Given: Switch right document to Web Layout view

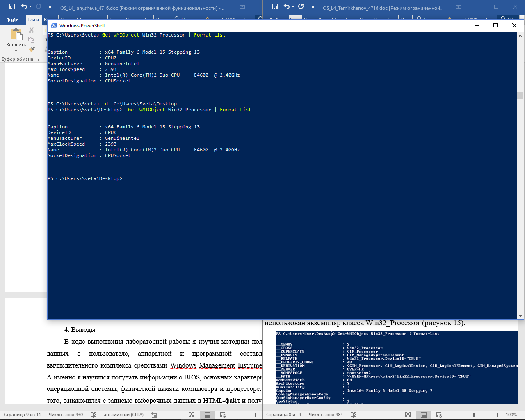Looking at the screenshot, I should (x=439, y=415).
